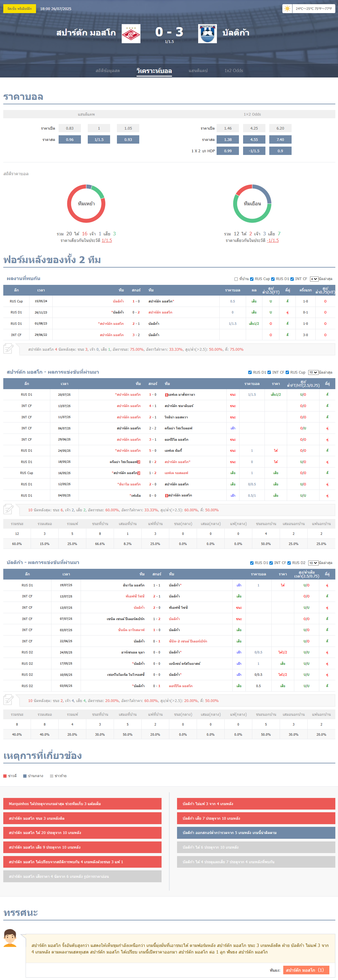The width and height of the screenshot is (338, 980).
Task: Open Spartak's 10 นัดล่าสุด dropdown
Action: 313,372
